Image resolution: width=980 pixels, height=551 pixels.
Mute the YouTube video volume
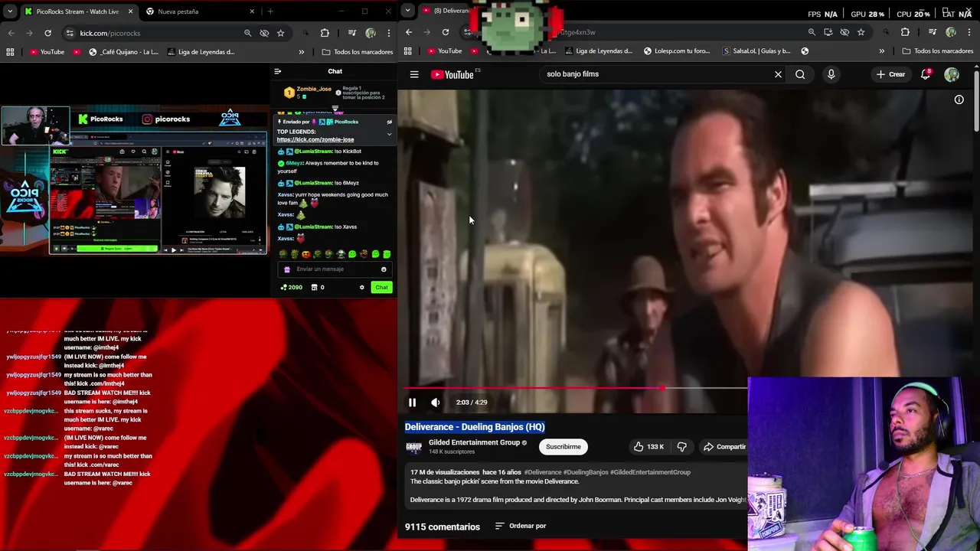coord(435,402)
